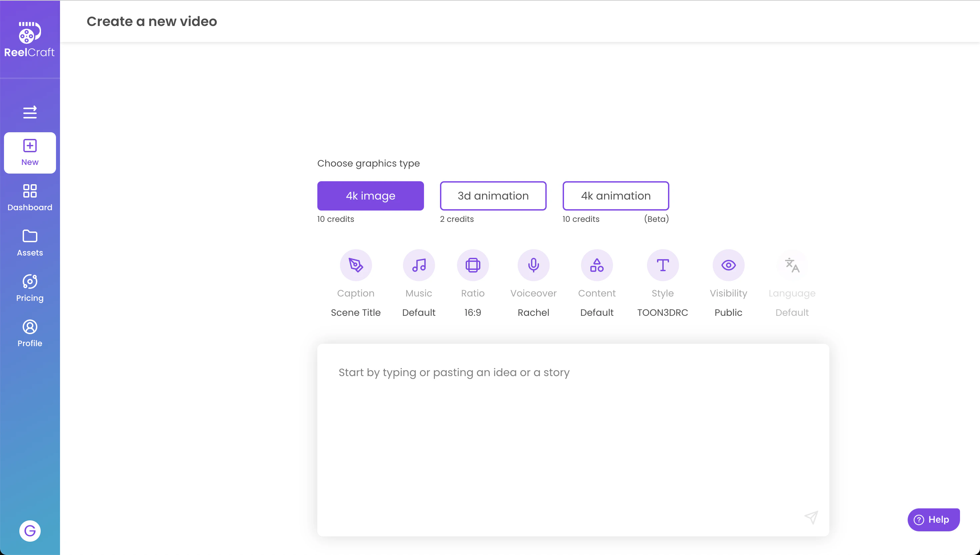Open the Assets section in sidebar
The image size is (980, 555).
pyautogui.click(x=30, y=243)
